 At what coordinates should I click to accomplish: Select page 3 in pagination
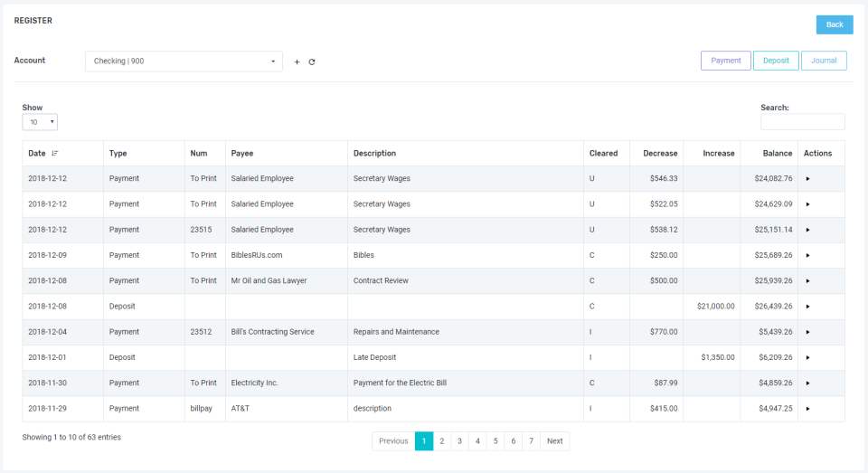tap(459, 440)
